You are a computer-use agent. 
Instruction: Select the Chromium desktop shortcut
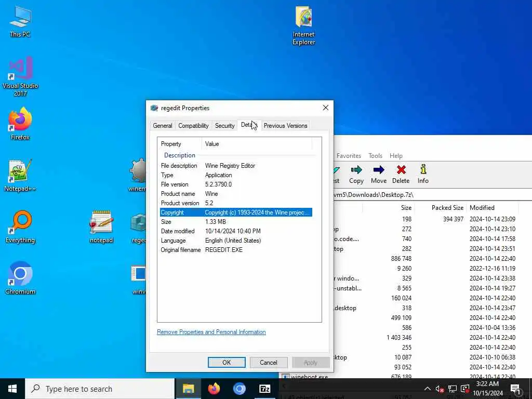click(x=20, y=278)
